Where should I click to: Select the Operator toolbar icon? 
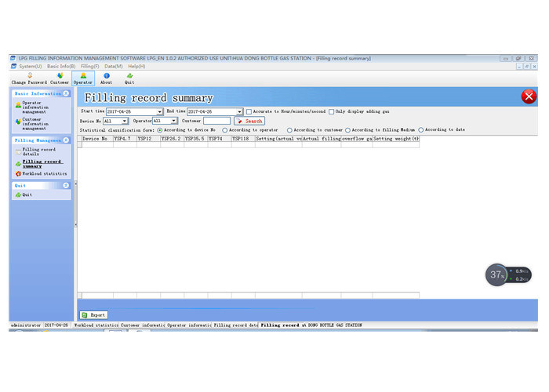tap(83, 76)
